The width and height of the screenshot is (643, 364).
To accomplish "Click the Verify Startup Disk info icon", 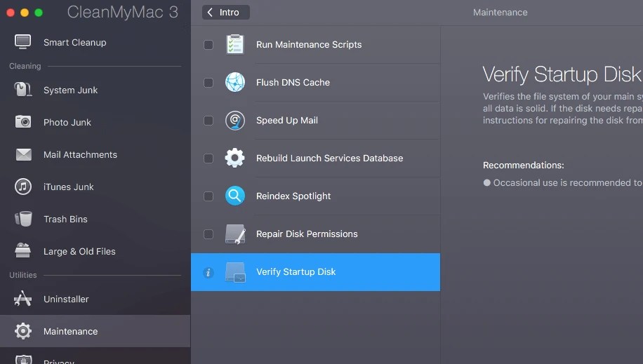I will [208, 272].
